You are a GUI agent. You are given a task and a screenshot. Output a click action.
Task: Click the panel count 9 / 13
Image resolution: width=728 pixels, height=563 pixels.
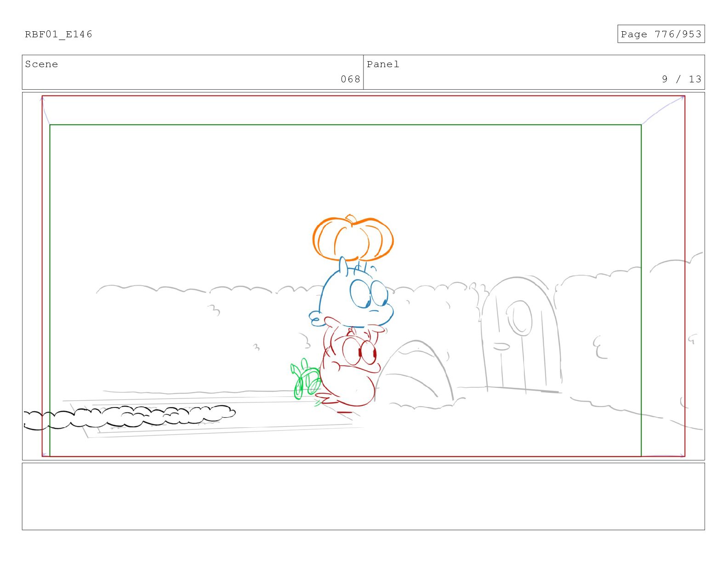click(682, 79)
